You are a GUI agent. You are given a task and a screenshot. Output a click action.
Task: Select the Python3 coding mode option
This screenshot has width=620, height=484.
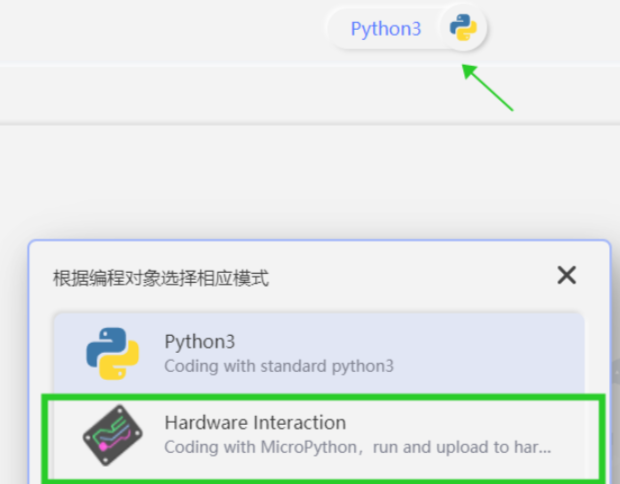[x=319, y=353]
